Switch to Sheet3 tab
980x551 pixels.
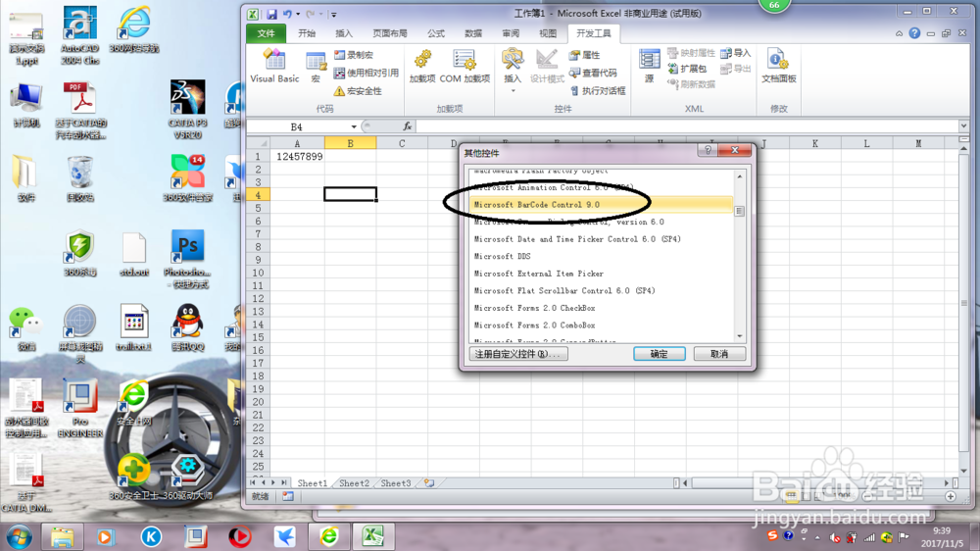(x=396, y=483)
